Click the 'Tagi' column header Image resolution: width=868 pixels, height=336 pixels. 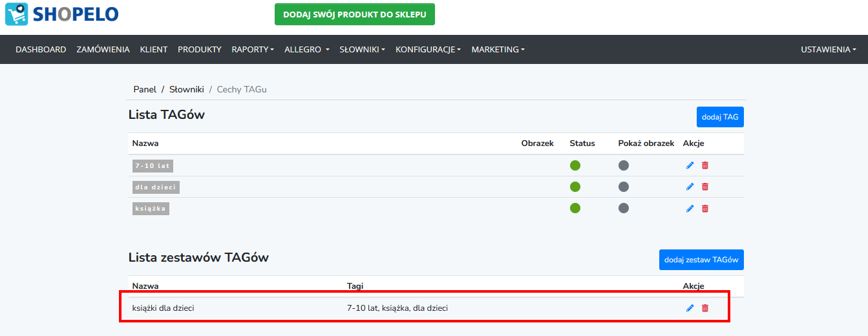coord(355,286)
